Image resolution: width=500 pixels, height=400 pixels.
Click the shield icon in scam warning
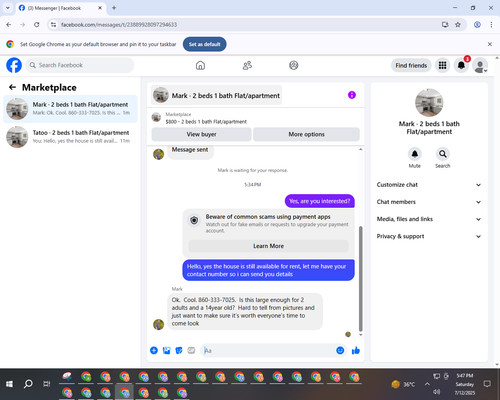(194, 220)
